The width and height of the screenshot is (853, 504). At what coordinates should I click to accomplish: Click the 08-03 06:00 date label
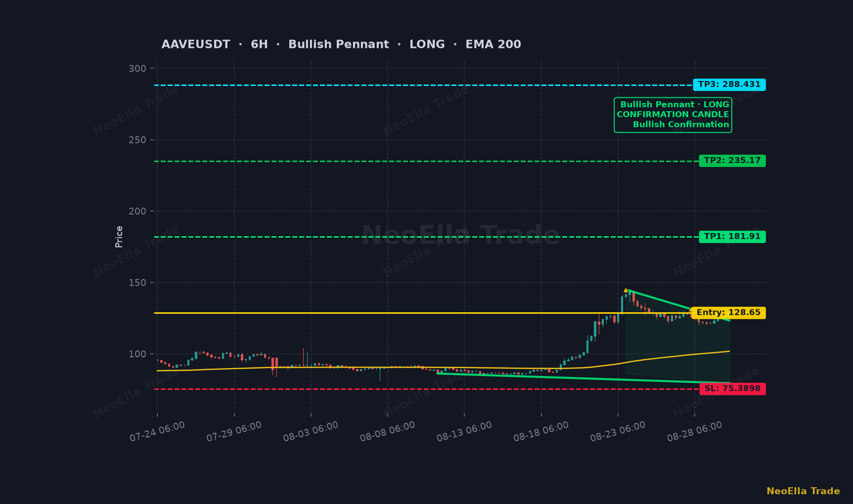(311, 431)
